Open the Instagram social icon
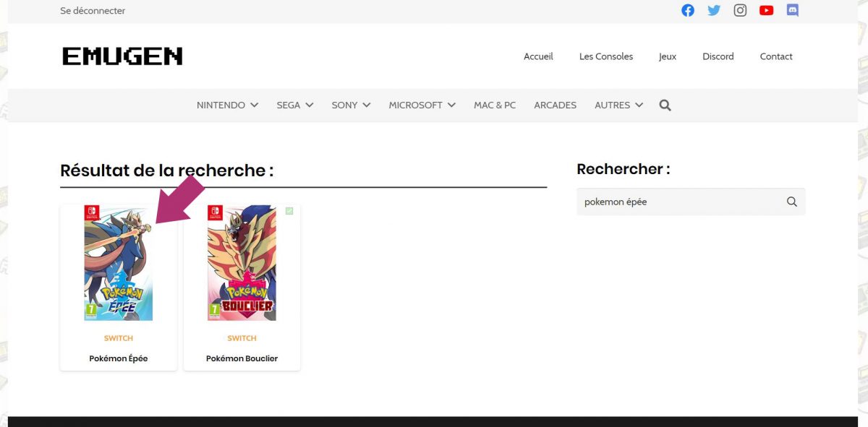The height and width of the screenshot is (427, 868). pos(740,11)
